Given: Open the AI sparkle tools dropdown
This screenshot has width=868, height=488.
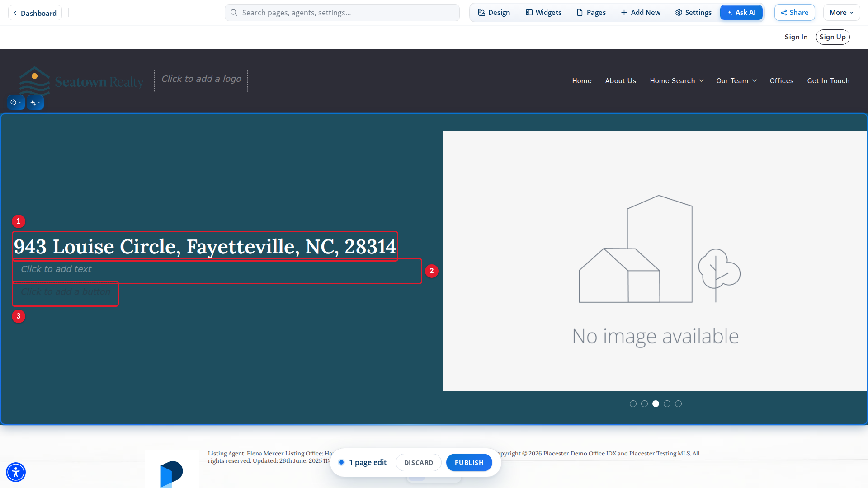Looking at the screenshot, I should 35,103.
